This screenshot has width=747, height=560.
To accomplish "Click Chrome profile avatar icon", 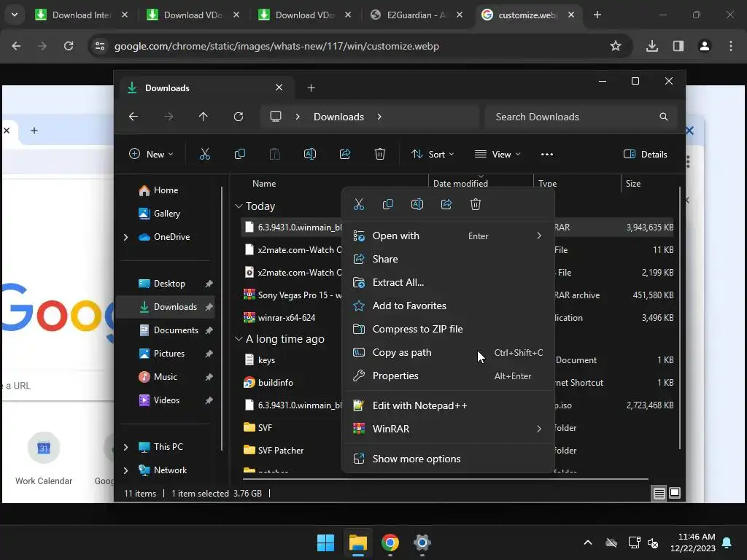I will click(705, 46).
